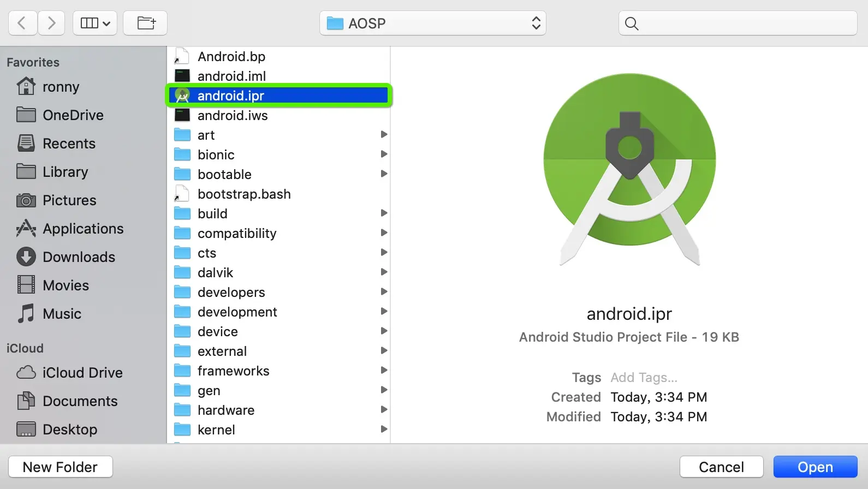868x489 pixels.
Task: Open Recents in the sidebar
Action: click(56, 144)
